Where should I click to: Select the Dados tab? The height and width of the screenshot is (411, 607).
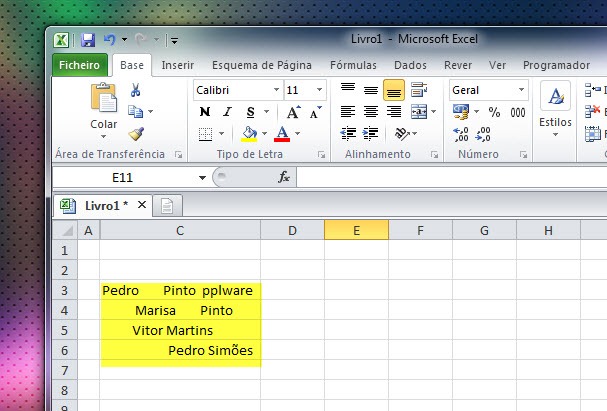click(410, 65)
